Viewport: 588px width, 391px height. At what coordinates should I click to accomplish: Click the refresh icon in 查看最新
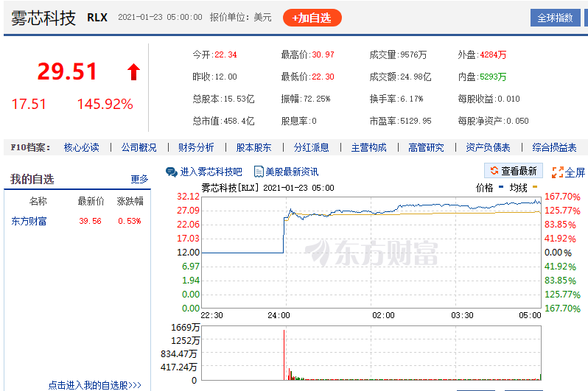494,171
